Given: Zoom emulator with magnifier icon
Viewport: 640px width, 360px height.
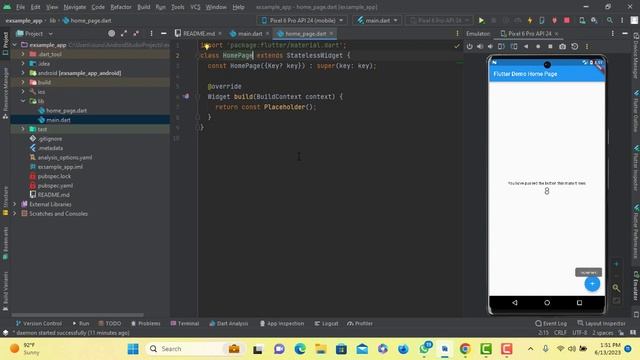Looking at the screenshot, I should (616, 288).
